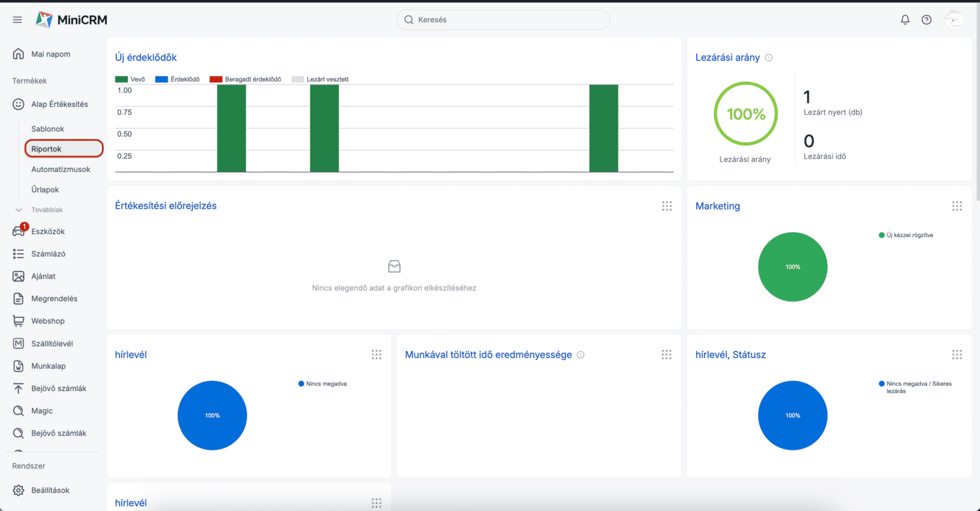
Task: Open the hamburger menu icon
Action: tap(17, 20)
